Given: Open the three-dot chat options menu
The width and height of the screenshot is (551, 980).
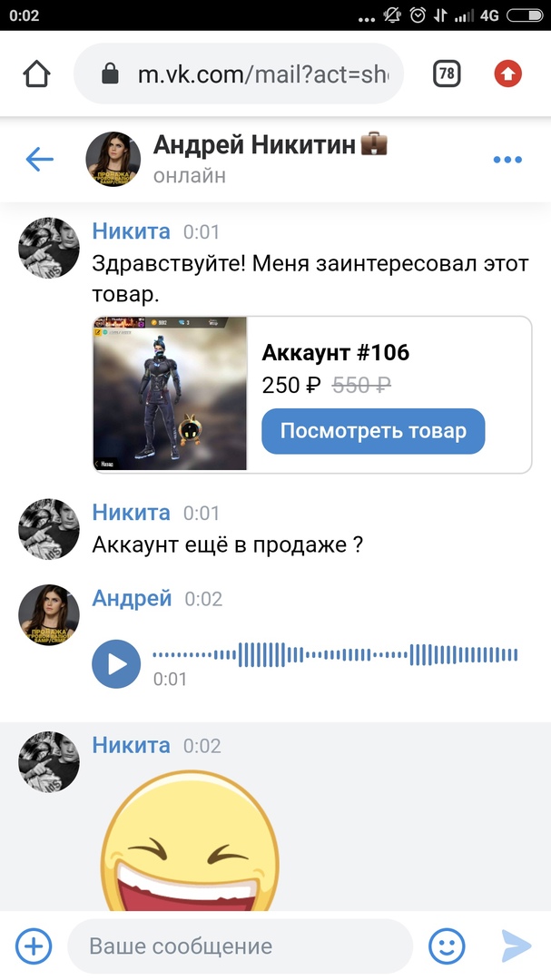Looking at the screenshot, I should [507, 160].
